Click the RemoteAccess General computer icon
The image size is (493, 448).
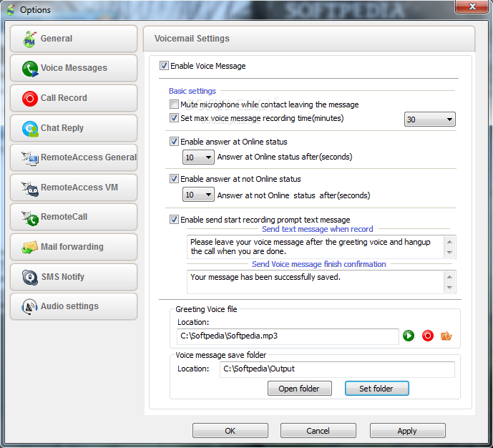point(30,158)
